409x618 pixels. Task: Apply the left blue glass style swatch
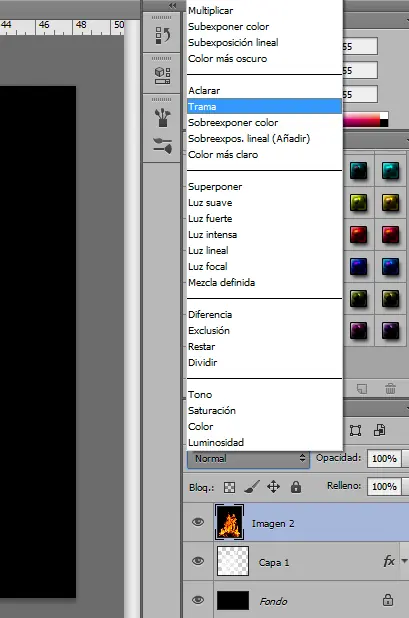tap(359, 266)
